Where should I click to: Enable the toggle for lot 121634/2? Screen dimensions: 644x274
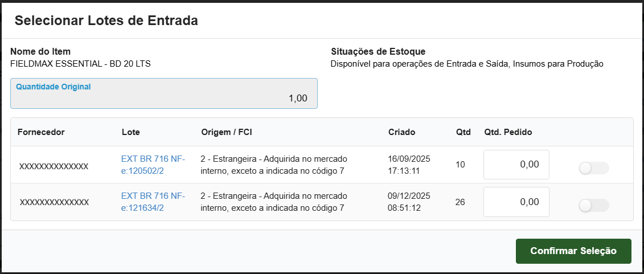pos(593,206)
